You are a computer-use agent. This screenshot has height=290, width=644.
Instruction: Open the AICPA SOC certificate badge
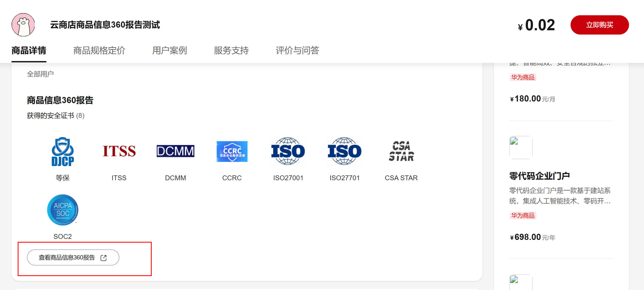pyautogui.click(x=63, y=210)
